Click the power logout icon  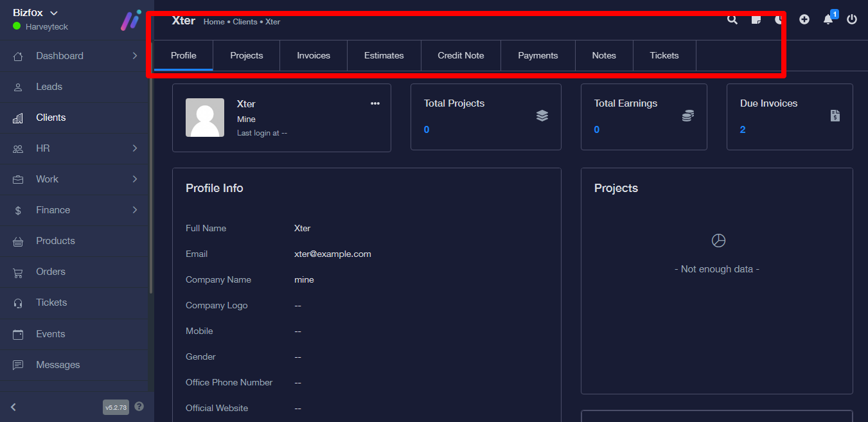pos(852,20)
